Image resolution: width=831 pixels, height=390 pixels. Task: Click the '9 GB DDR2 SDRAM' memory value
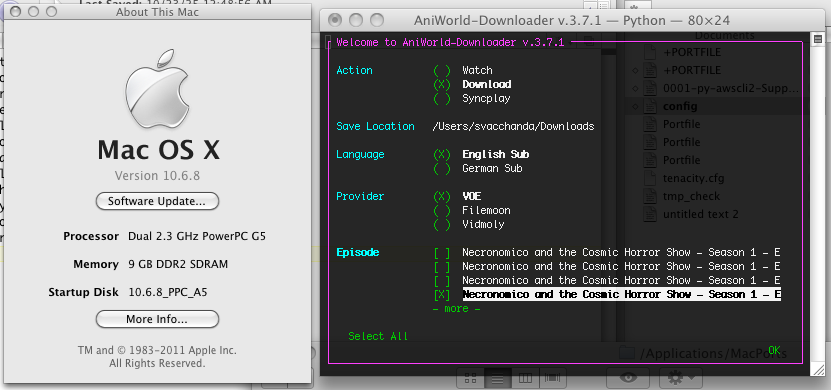178,264
